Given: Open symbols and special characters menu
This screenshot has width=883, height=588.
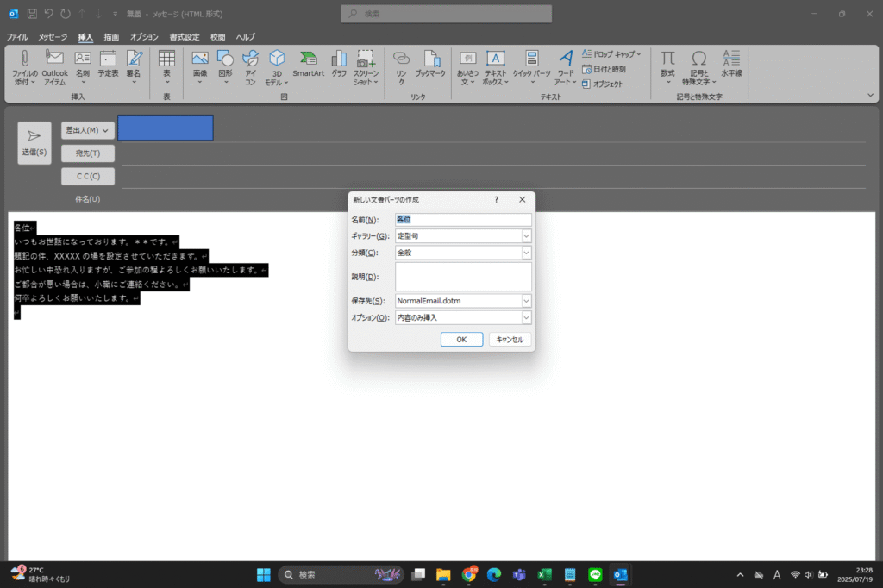Looking at the screenshot, I should point(698,67).
